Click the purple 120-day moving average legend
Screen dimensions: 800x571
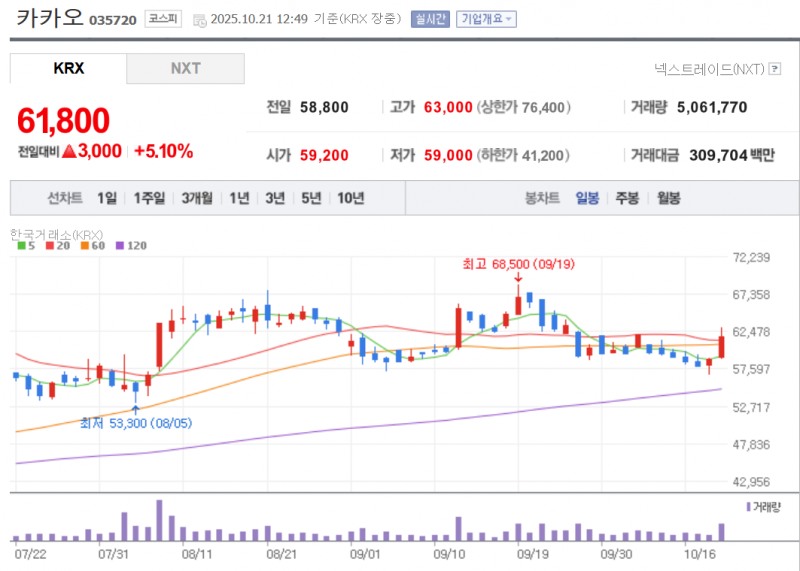point(130,245)
